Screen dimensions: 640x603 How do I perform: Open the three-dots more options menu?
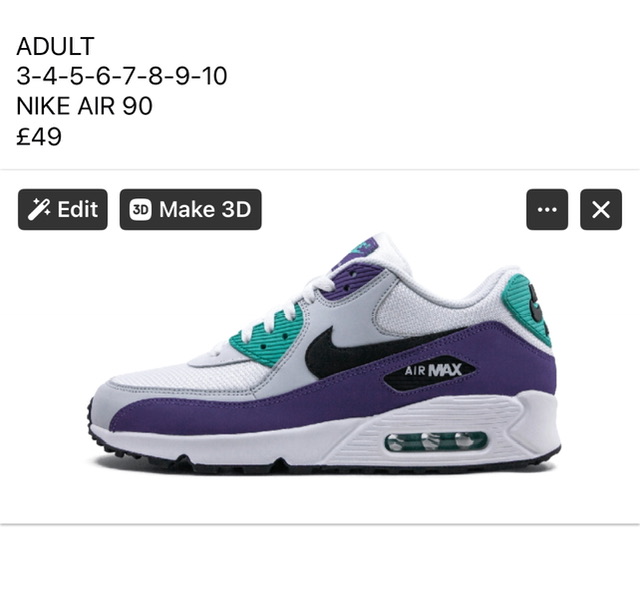pos(547,209)
